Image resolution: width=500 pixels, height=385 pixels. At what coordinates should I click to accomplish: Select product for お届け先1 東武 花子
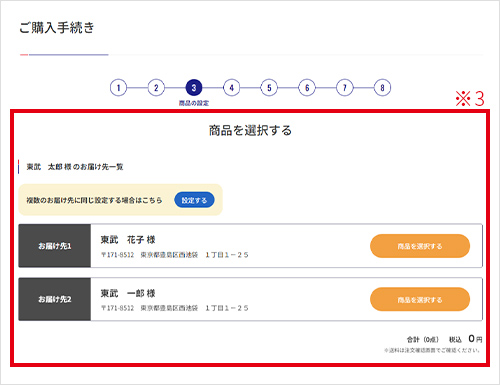pos(420,246)
